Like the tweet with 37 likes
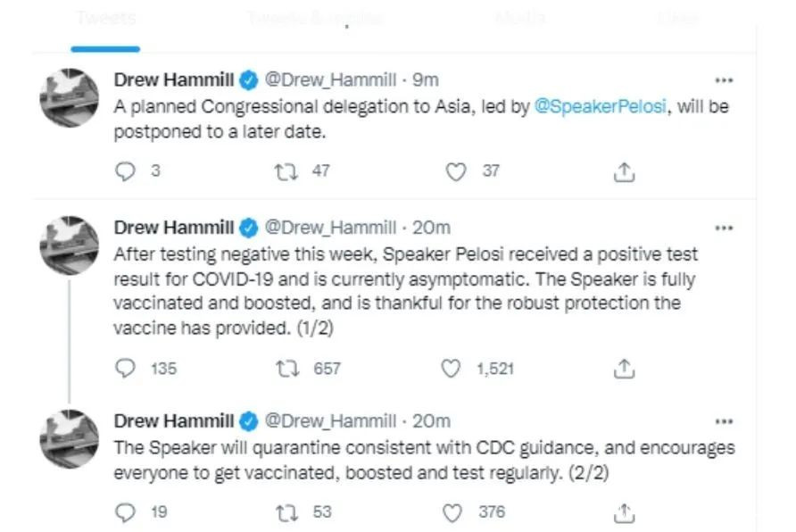The height and width of the screenshot is (532, 796). coord(456,171)
